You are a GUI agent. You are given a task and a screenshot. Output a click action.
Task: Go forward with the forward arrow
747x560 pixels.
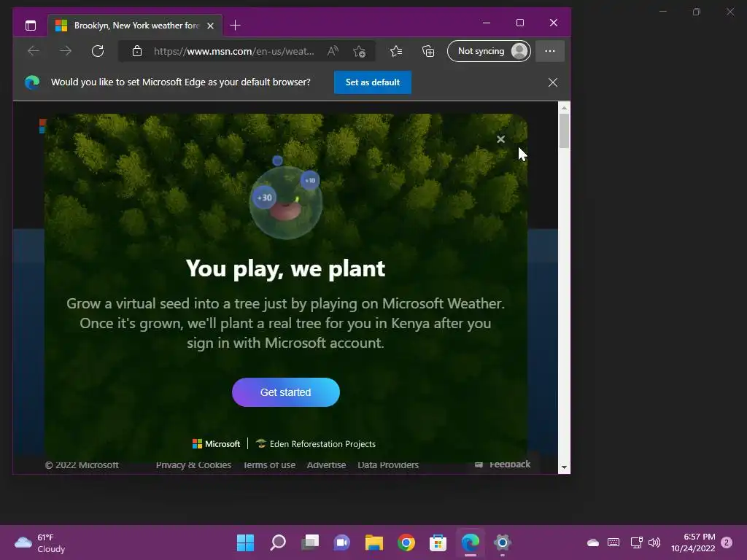point(65,51)
